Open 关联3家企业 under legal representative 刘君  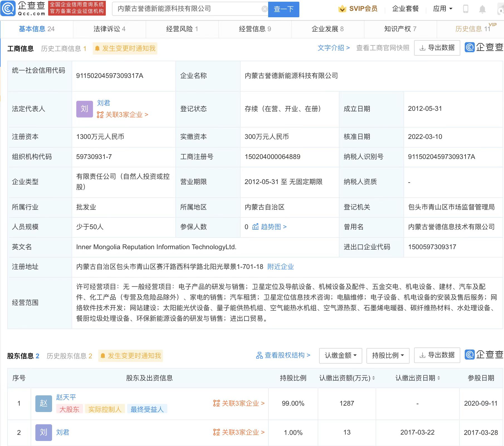[x=123, y=115]
